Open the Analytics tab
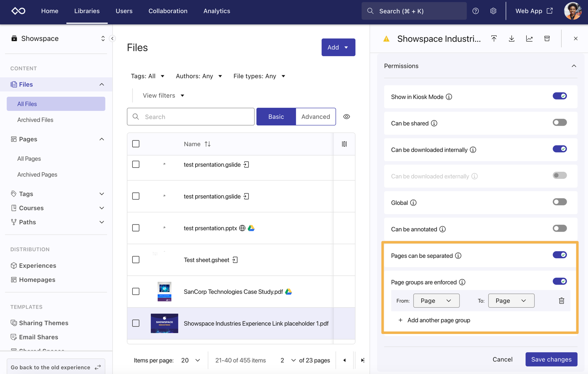Viewport: 588px width, 374px height. pos(217,11)
